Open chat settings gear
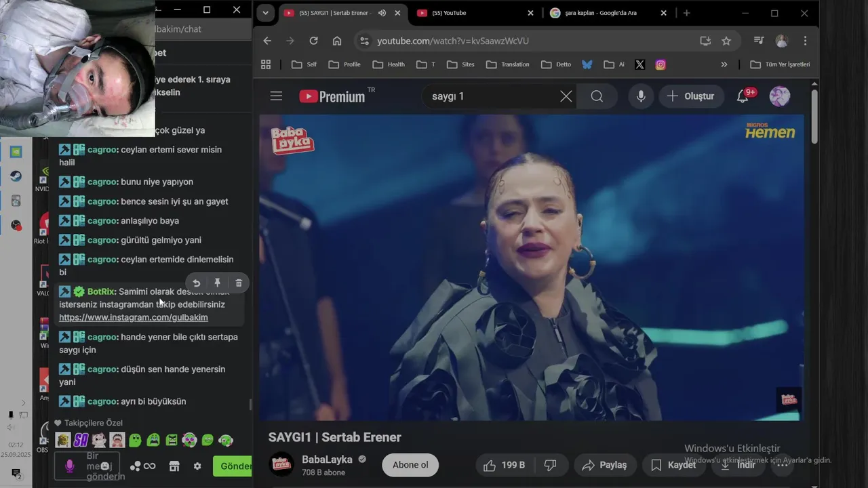868x488 pixels. [197, 466]
